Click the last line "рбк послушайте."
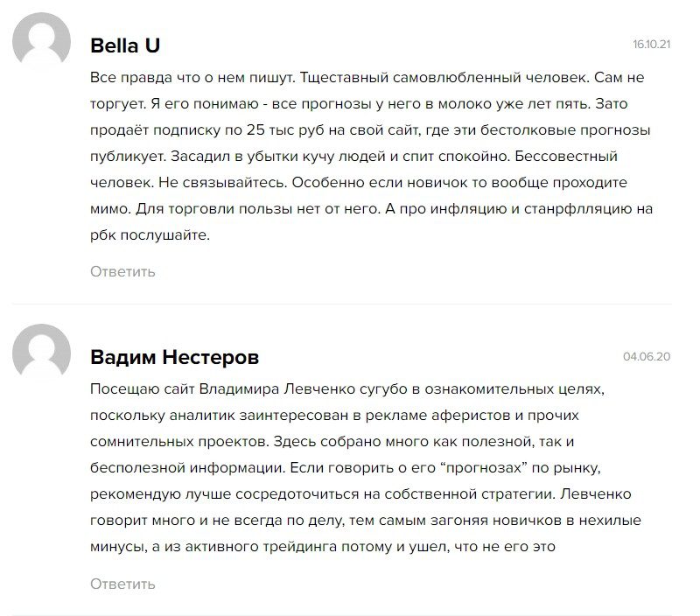Viewport: 700px width, 616px height. pos(150,235)
